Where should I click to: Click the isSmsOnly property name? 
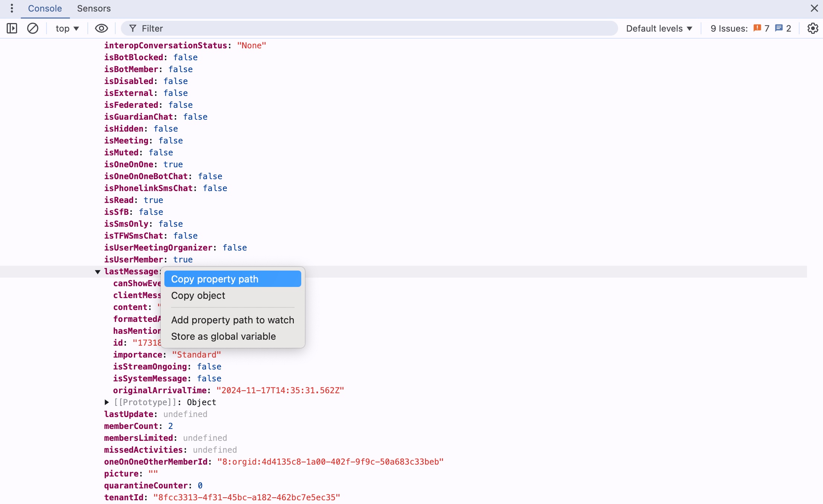[x=126, y=224]
